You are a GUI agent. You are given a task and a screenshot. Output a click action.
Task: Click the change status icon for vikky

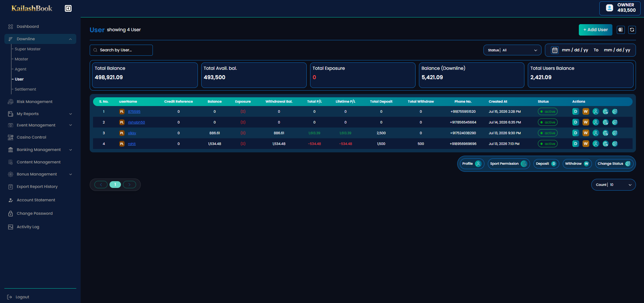coord(615,133)
